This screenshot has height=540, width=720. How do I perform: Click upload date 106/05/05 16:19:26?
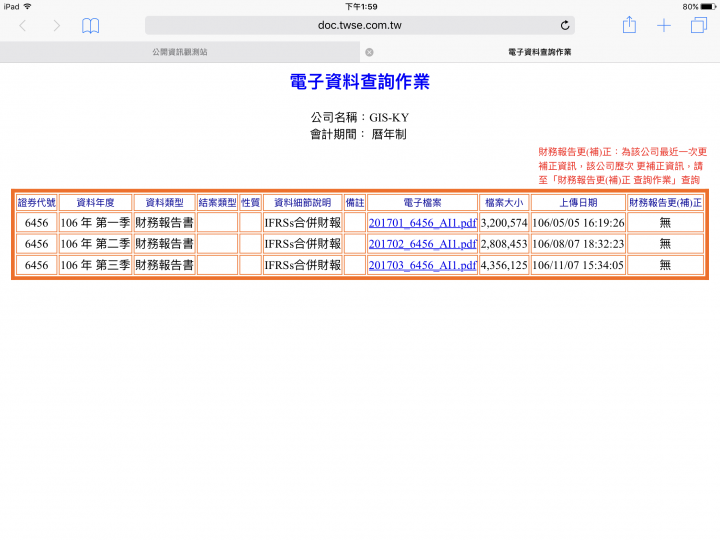(x=578, y=223)
